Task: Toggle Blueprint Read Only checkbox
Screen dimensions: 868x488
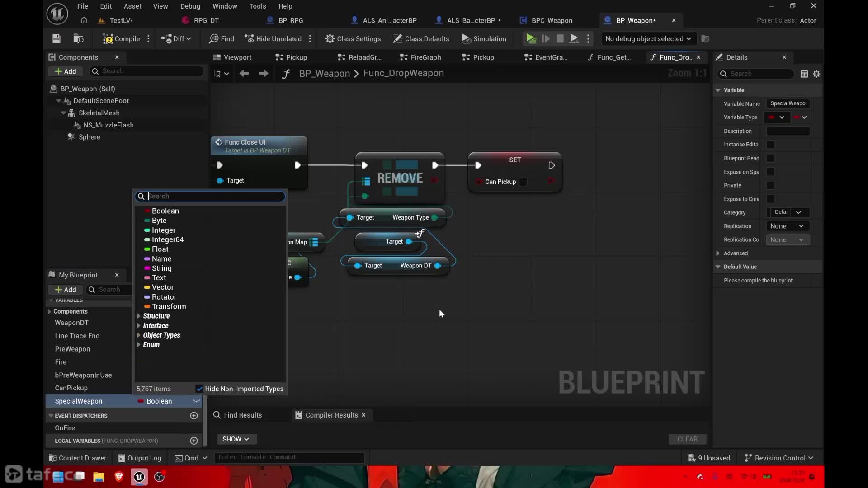Action: coord(771,158)
